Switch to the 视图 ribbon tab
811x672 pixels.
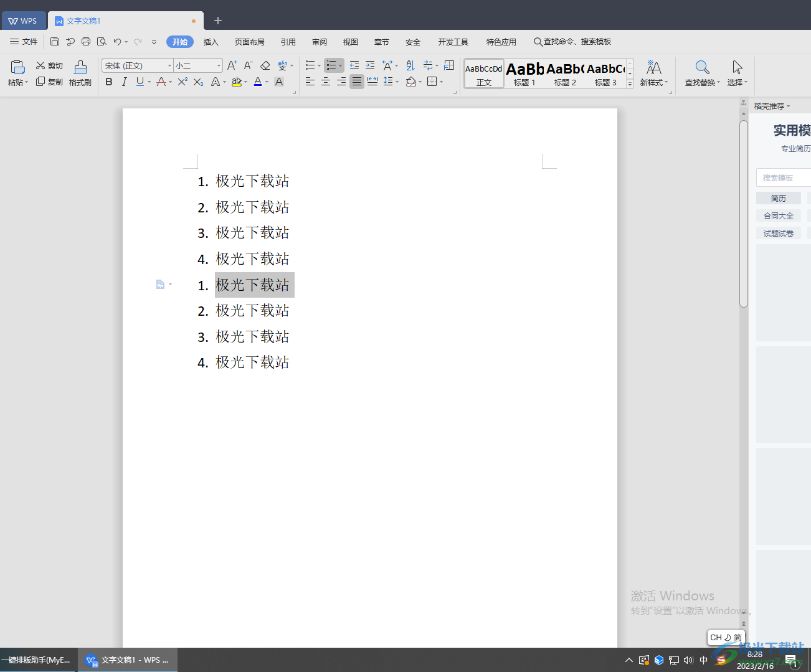pos(351,42)
